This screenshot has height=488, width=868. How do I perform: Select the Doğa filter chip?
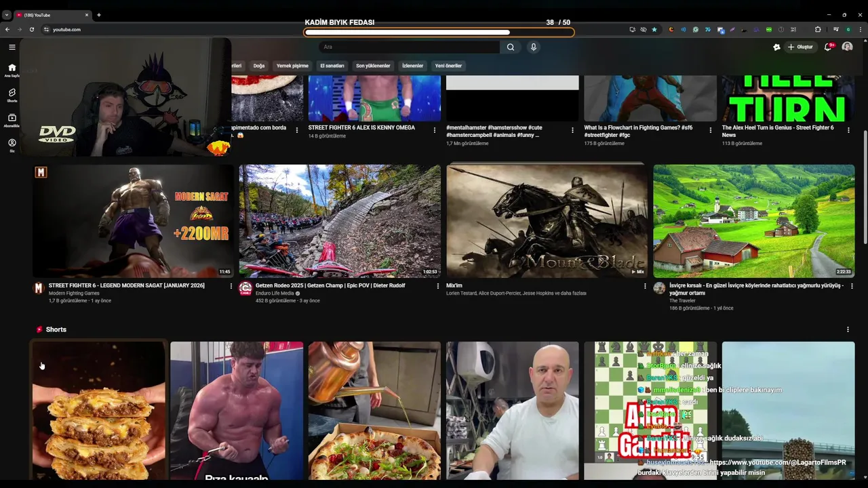[259, 66]
